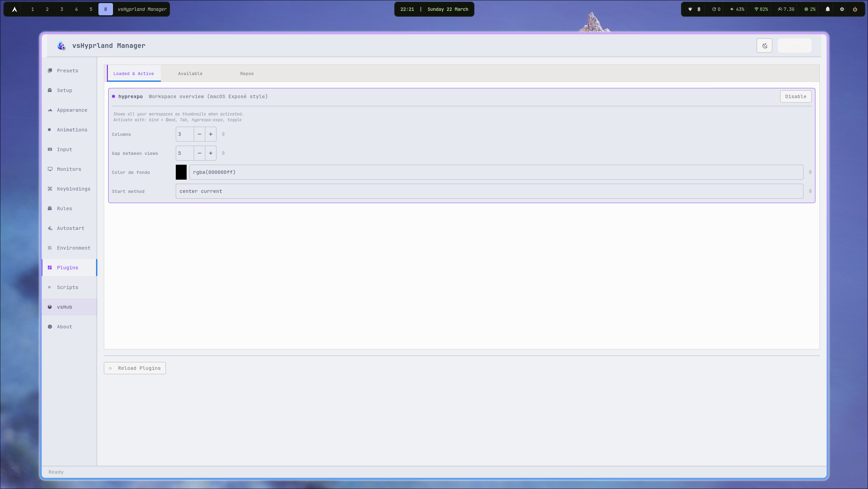The height and width of the screenshot is (489, 868).
Task: Select the Monitors display icon
Action: pyautogui.click(x=50, y=169)
